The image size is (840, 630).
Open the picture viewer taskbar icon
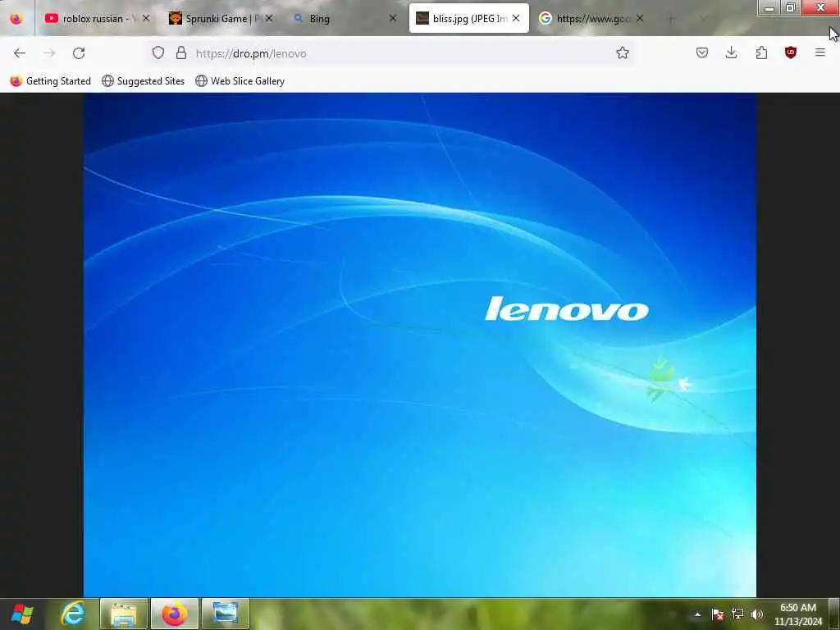(x=226, y=614)
